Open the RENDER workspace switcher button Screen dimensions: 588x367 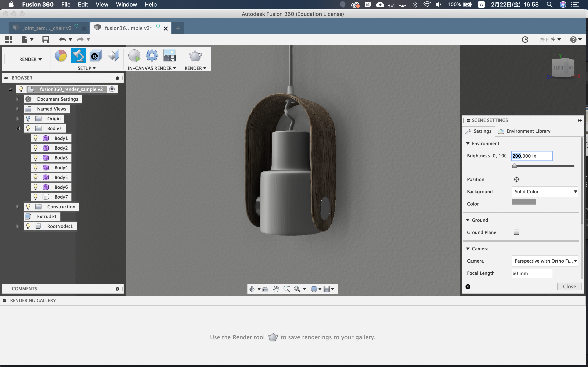tap(30, 59)
